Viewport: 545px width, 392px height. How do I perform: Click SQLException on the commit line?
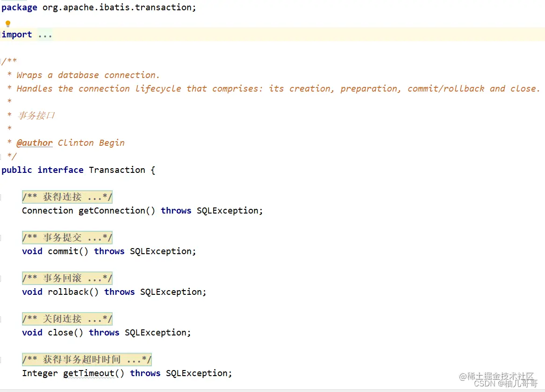[161, 251]
